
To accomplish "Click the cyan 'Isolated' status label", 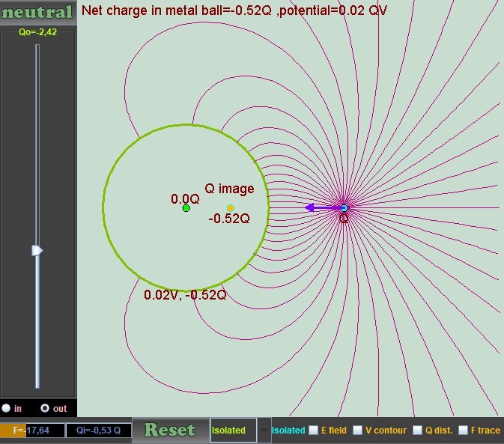I will [x=288, y=431].
